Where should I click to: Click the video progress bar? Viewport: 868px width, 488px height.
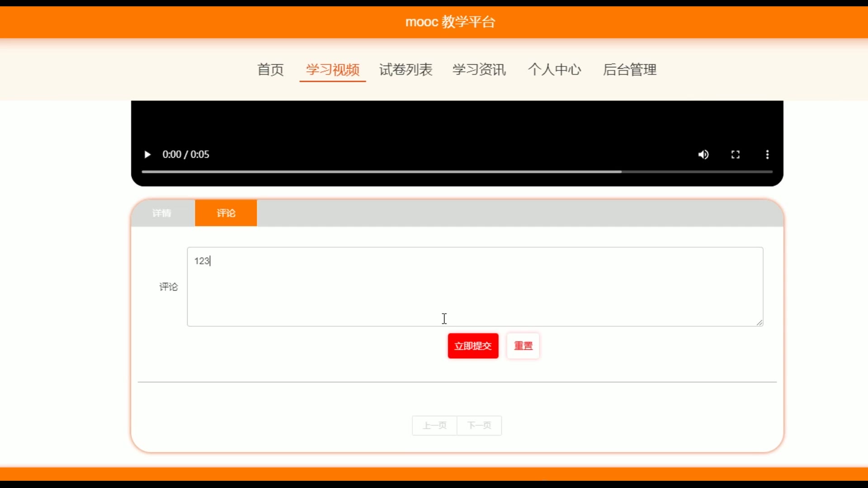coord(457,172)
